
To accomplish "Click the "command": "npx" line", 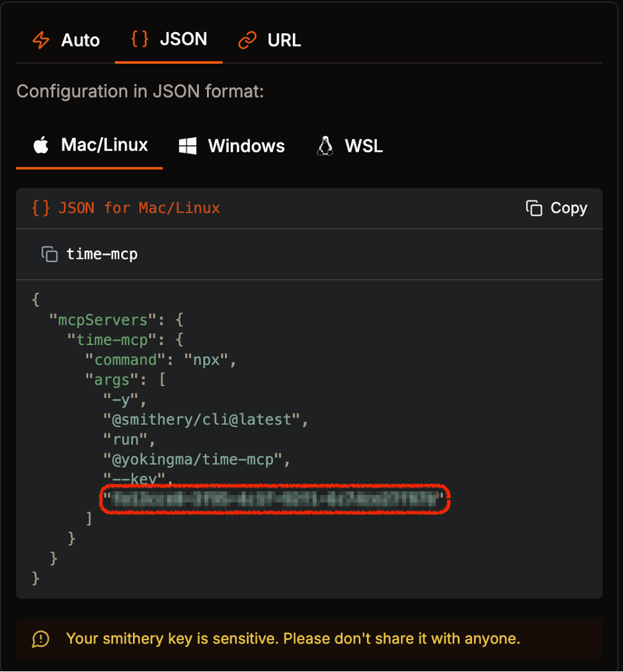I will (161, 360).
